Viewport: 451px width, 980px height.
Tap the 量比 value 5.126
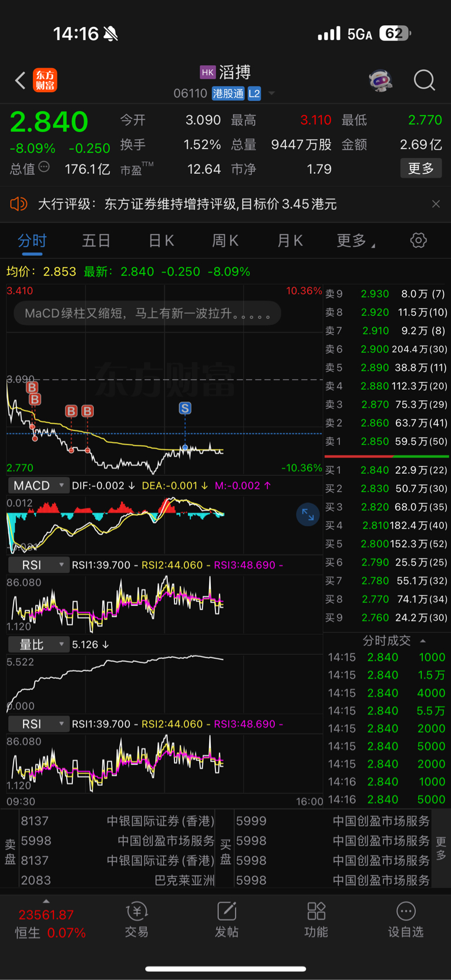coord(90,644)
